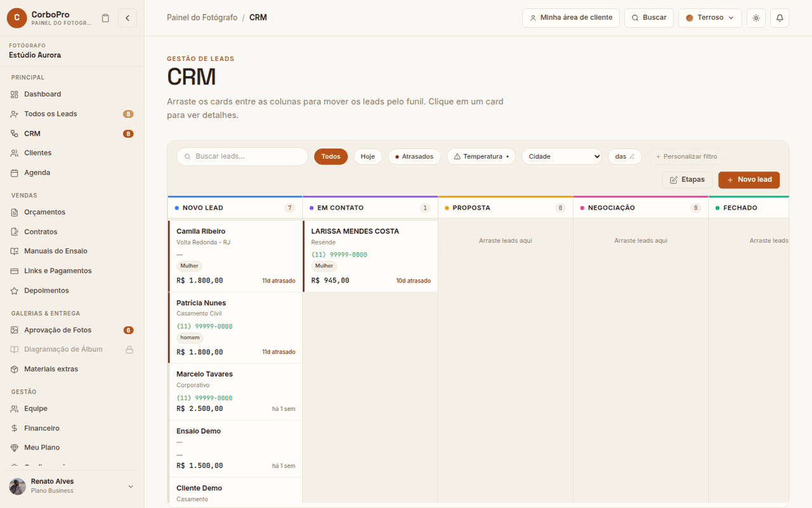
Task: Toggle the Atrasados filter chip
Action: click(x=414, y=156)
